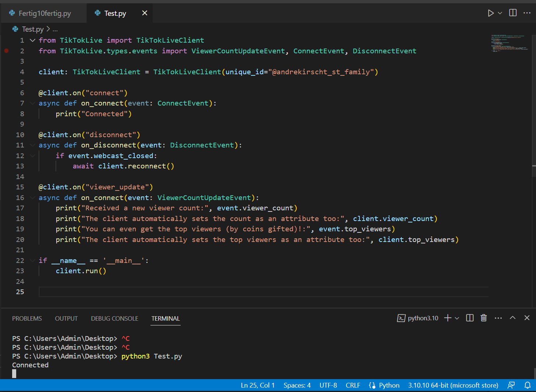Open editor actions with the ellipsis icon
536x392 pixels.
[x=527, y=13]
